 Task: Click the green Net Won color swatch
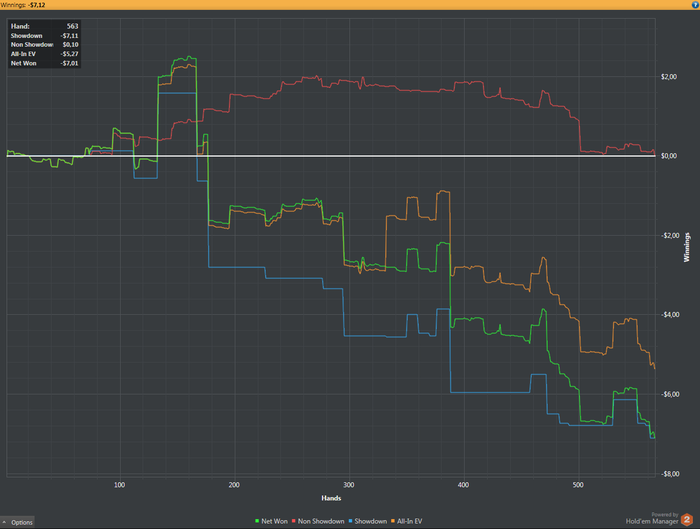tap(257, 521)
